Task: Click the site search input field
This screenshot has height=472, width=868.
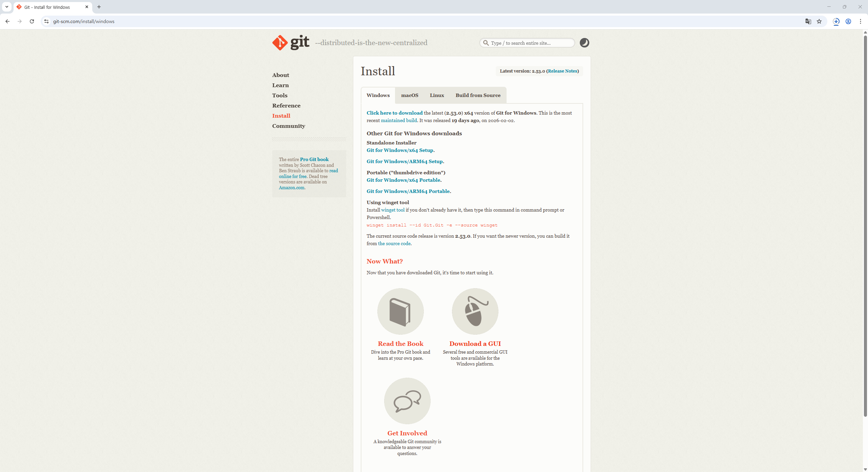Action: tap(531, 43)
